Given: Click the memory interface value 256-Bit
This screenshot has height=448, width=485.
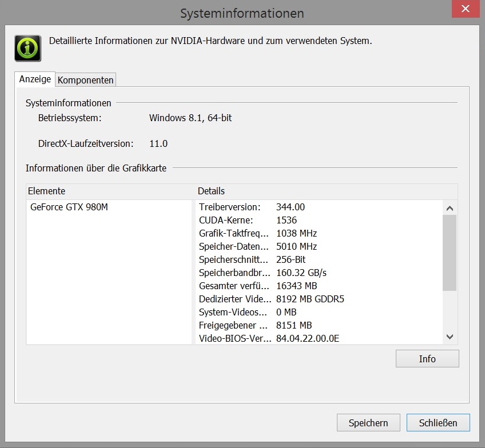Looking at the screenshot, I should [x=291, y=259].
